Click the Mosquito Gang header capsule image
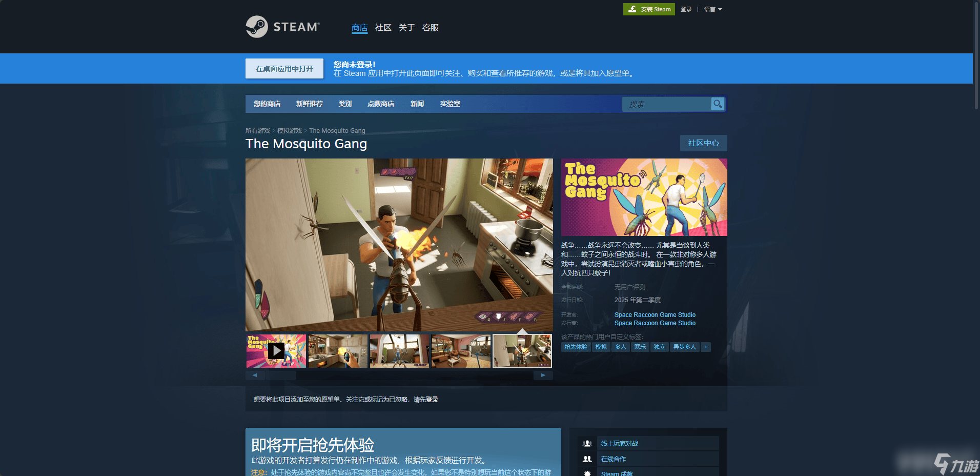This screenshot has height=476, width=980. tap(644, 197)
